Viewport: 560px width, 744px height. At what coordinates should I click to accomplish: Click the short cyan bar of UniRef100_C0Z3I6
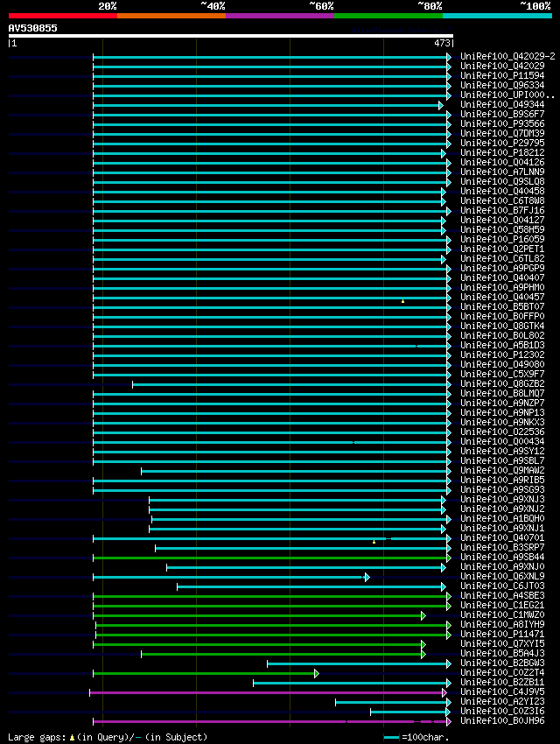click(409, 712)
